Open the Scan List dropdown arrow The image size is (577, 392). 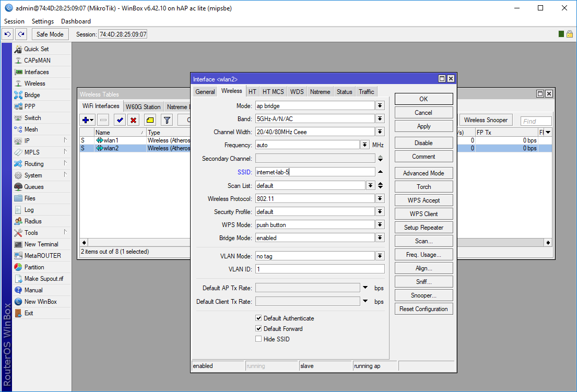pyautogui.click(x=371, y=186)
